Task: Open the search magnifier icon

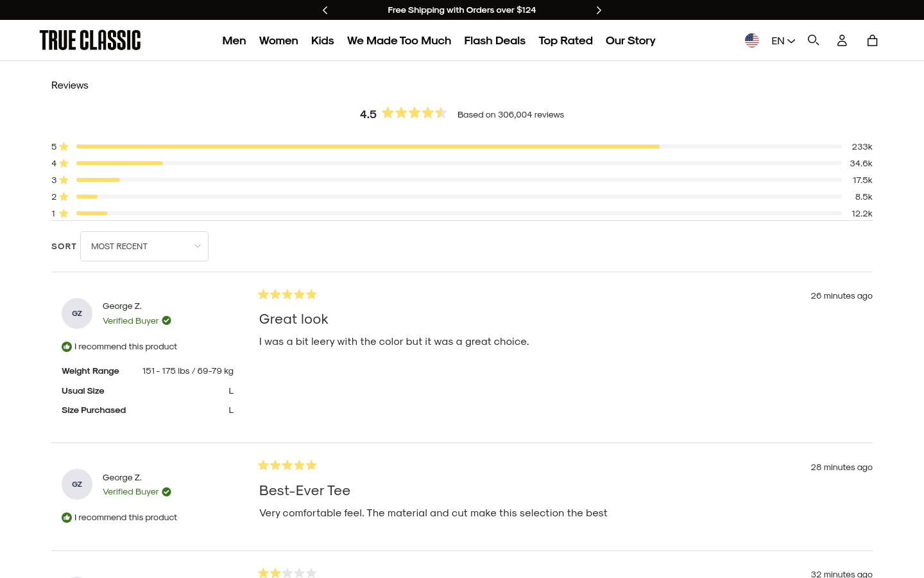Action: click(813, 40)
